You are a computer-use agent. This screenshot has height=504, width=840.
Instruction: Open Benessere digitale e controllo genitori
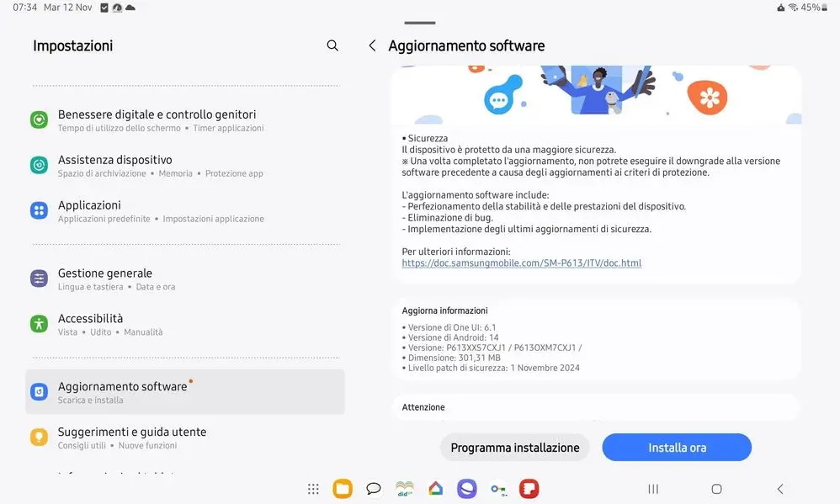[x=185, y=120]
